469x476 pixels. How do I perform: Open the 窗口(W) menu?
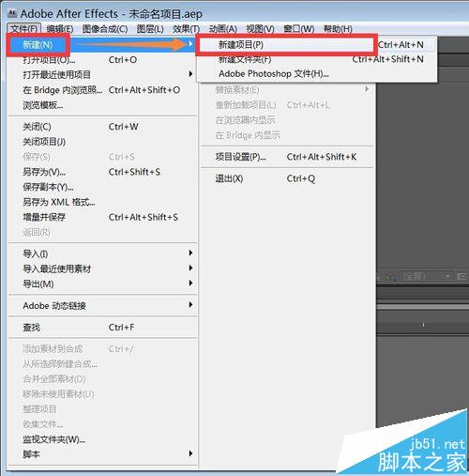[299, 29]
